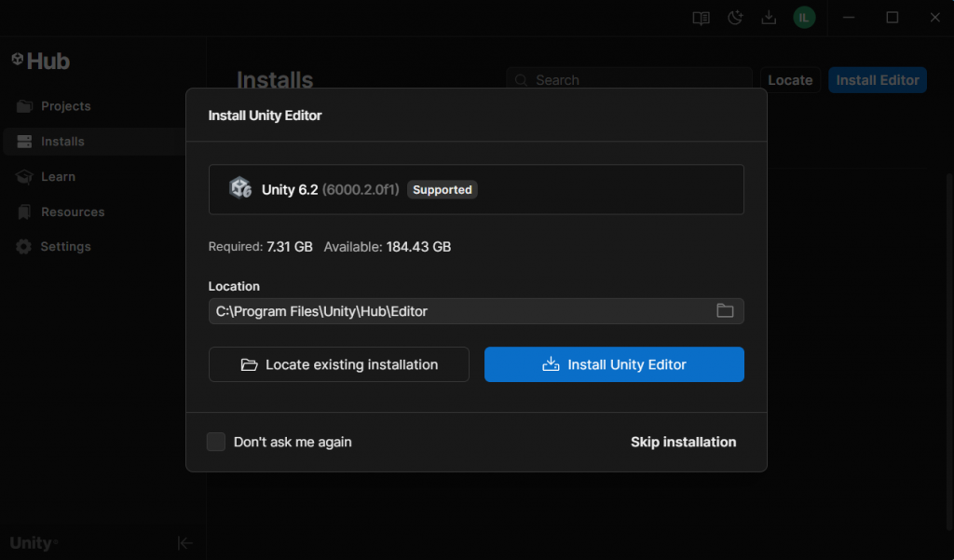Click the Available 184.43 GB value
Image resolution: width=954 pixels, height=560 pixels.
(x=418, y=247)
